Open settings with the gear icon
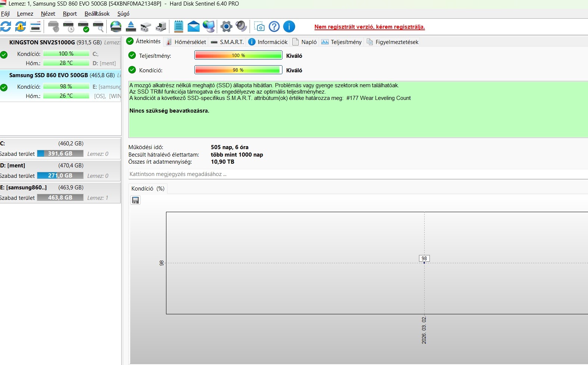Viewport: 588px width, 365px height. (226, 26)
